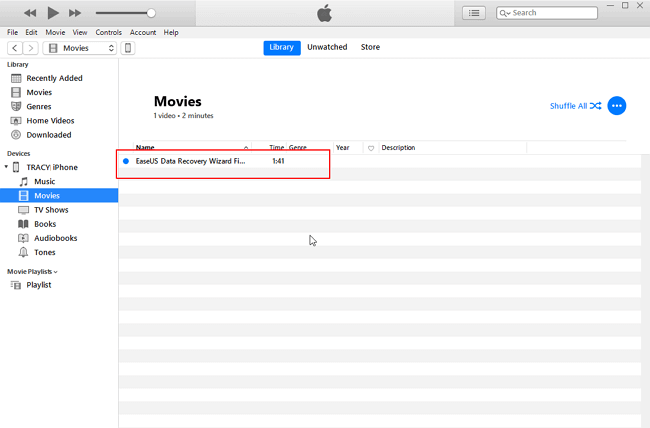Switch to the Unwatched tab
Image resolution: width=650 pixels, height=428 pixels.
click(x=327, y=47)
